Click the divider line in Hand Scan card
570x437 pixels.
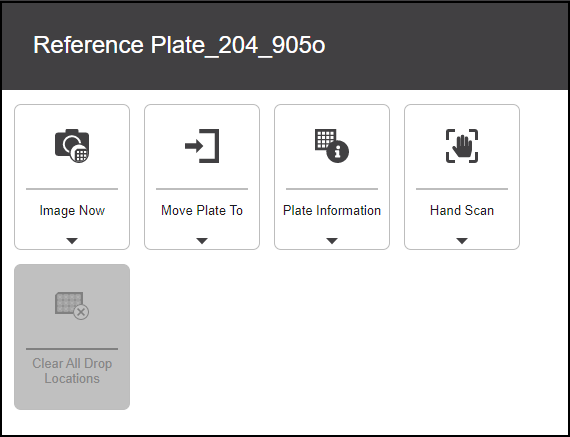coord(462,189)
